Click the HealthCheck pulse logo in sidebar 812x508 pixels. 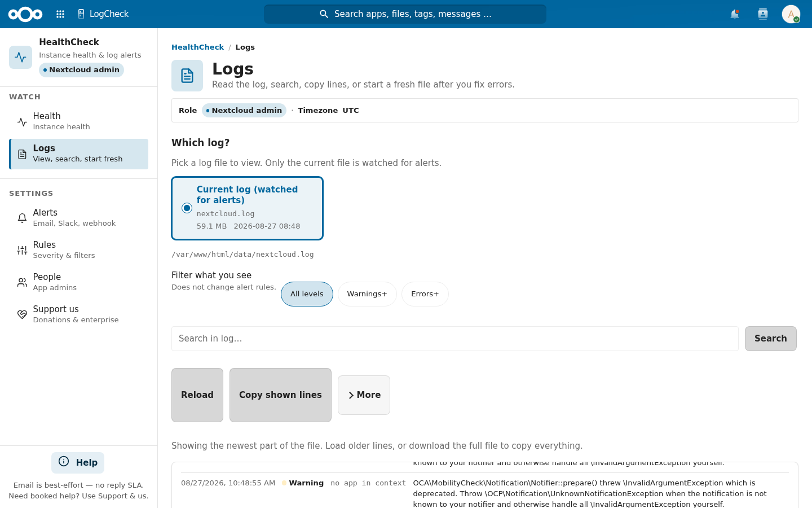21,57
